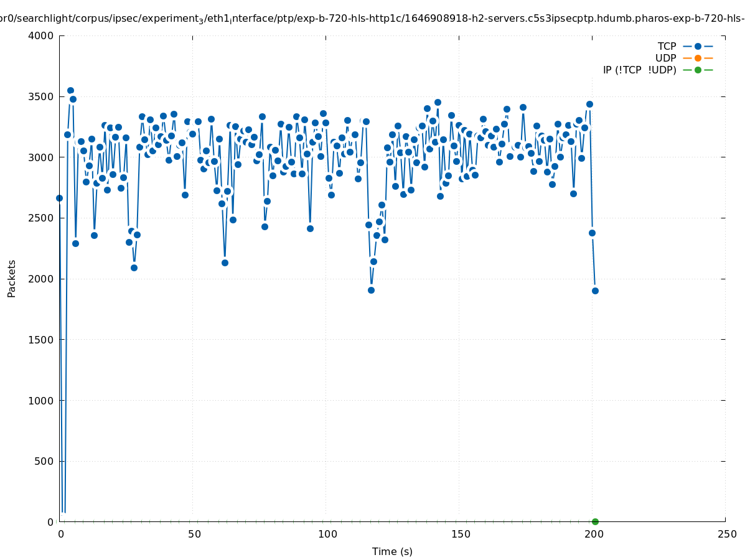Screen dimensions: 745x560
Task: Click the blue TCP legend marker
Action: [x=698, y=46]
